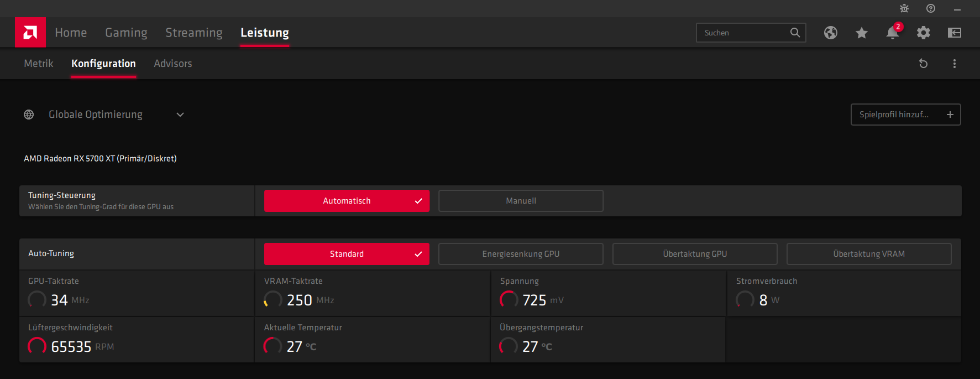Select Automatisch tuning control
This screenshot has width=980, height=379.
[347, 201]
